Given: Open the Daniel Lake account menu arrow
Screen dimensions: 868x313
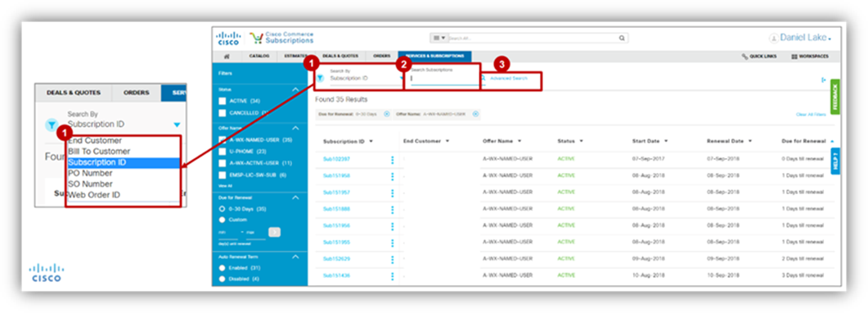Looking at the screenshot, I should coord(830,39).
